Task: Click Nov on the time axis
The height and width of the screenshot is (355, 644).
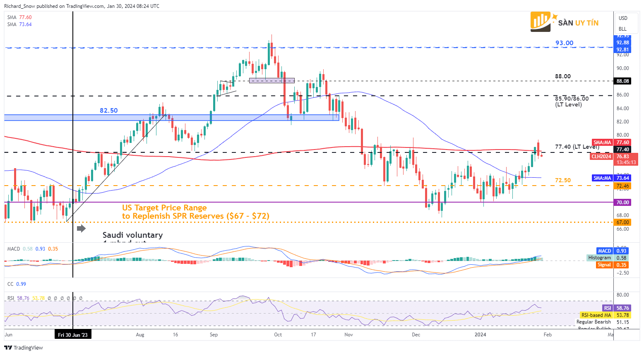Action: [348, 335]
